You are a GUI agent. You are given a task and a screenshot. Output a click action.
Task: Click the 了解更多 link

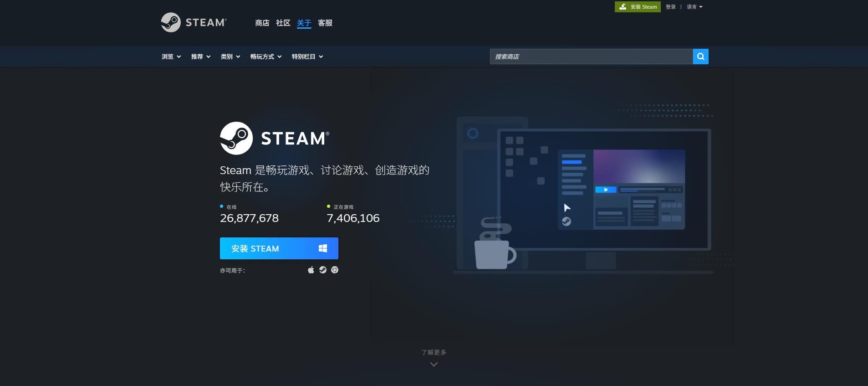[434, 352]
